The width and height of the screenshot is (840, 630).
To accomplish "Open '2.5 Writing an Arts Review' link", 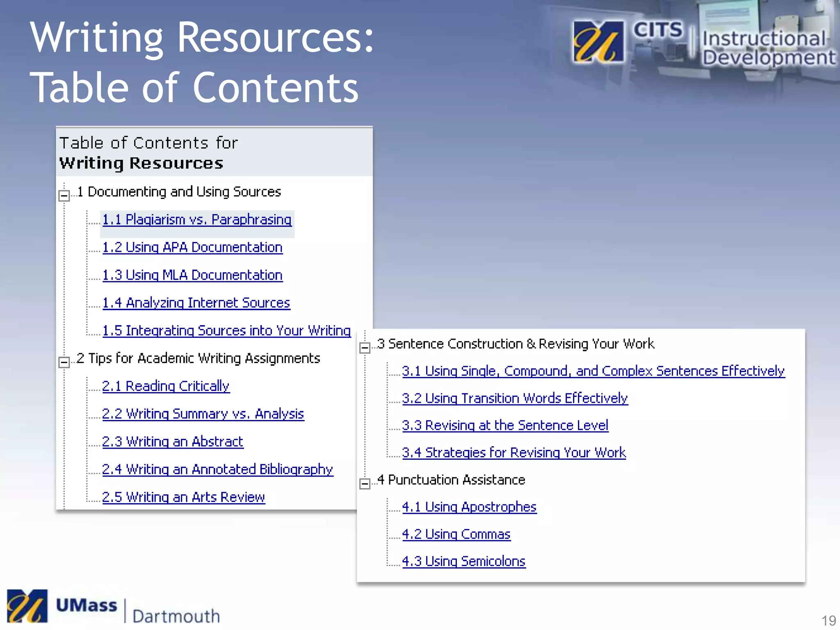I will [183, 497].
